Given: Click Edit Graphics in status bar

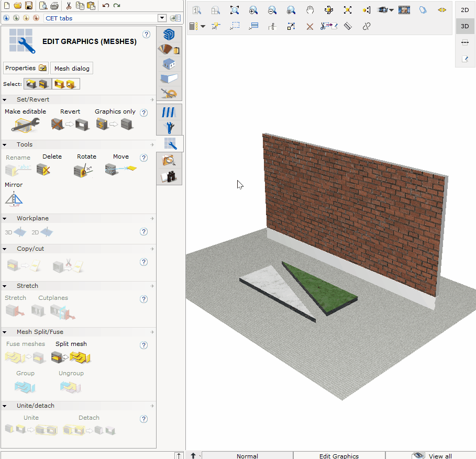Looking at the screenshot, I should point(339,456).
